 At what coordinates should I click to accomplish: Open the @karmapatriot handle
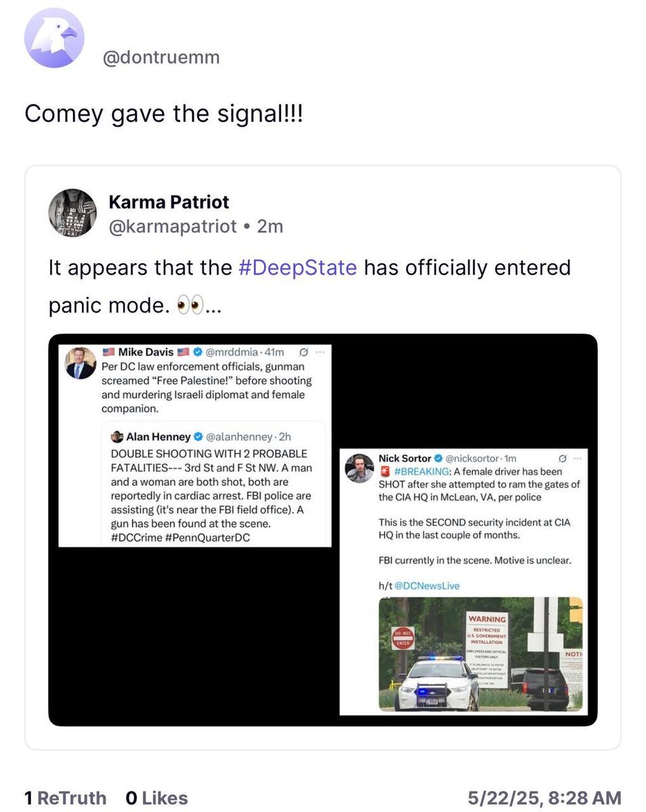coord(173,226)
